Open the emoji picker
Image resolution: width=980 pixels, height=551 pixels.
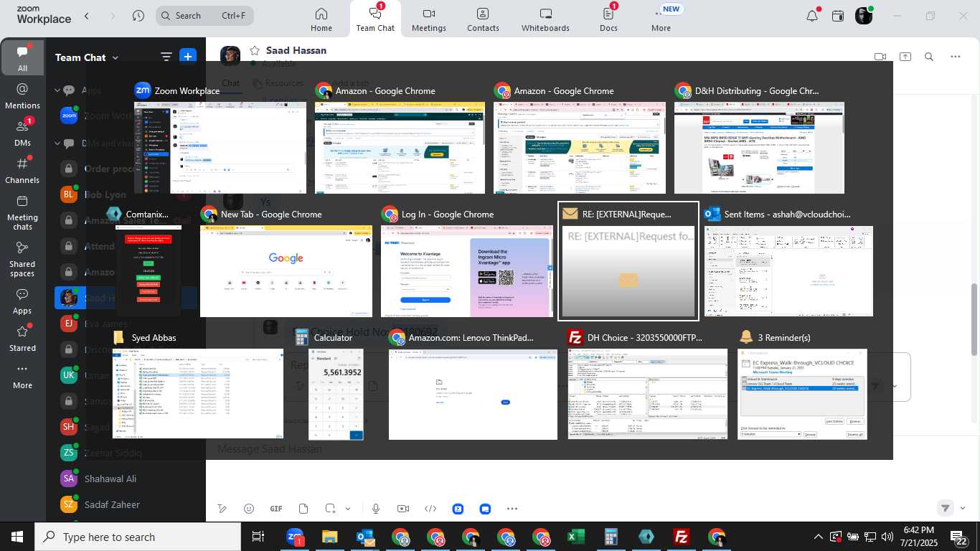249,509
